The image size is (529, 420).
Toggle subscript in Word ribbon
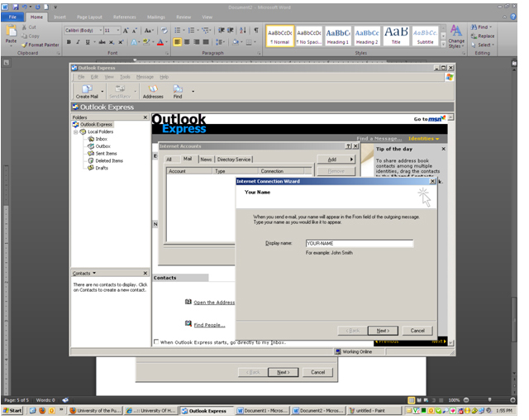tap(112, 42)
